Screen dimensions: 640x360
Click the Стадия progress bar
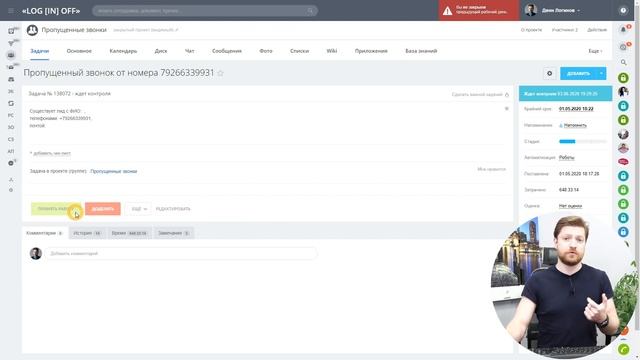tap(582, 142)
